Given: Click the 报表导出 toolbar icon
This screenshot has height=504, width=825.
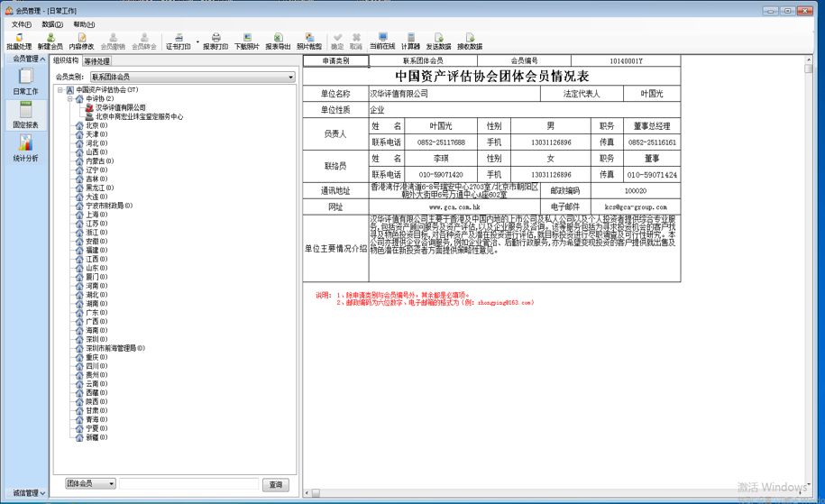Looking at the screenshot, I should (x=278, y=41).
